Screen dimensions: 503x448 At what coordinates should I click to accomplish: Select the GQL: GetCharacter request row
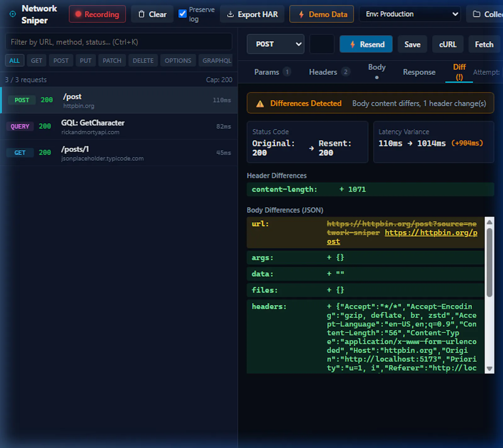(119, 127)
